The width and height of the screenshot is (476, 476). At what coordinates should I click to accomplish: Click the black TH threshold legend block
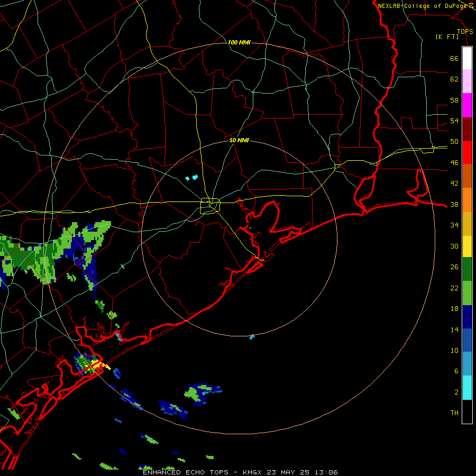click(x=467, y=411)
